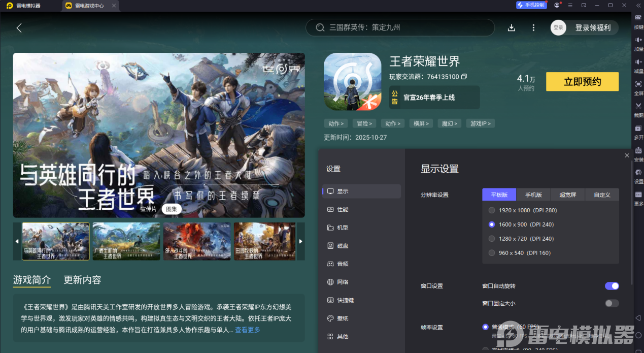The image size is (644, 353).
Task: Toggle 窗口自动旋转 switch
Action: pos(612,286)
